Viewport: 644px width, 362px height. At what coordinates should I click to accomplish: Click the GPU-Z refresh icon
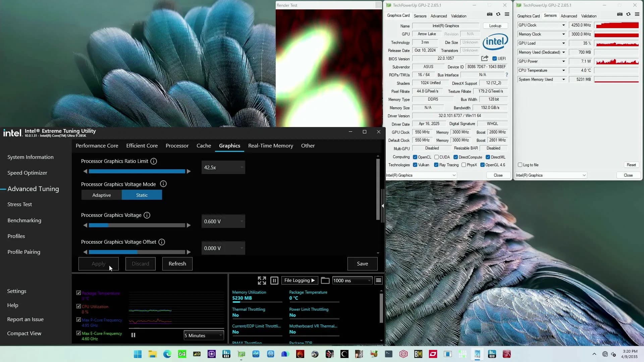point(498,14)
